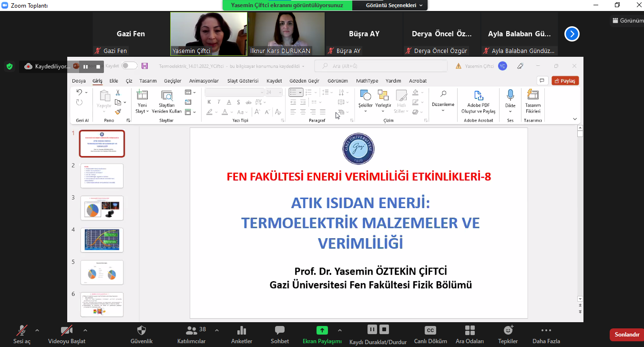Open Görüntü Seçenekleri dropdown

point(394,5)
